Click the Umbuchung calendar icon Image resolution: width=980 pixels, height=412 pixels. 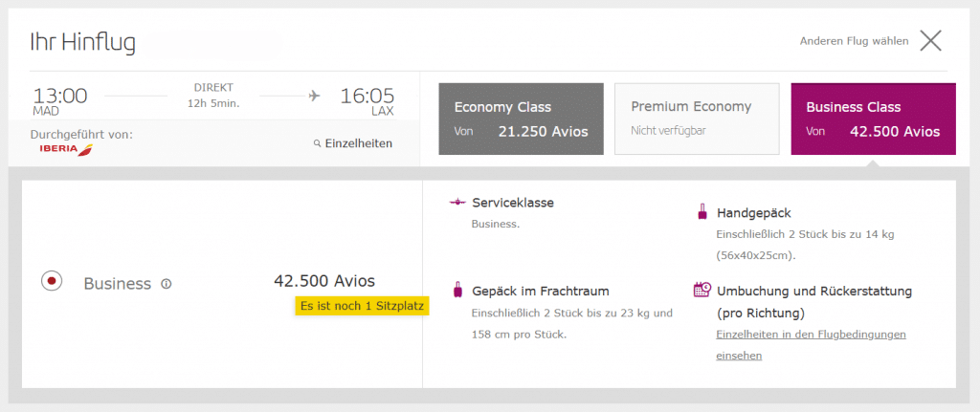coord(702,290)
